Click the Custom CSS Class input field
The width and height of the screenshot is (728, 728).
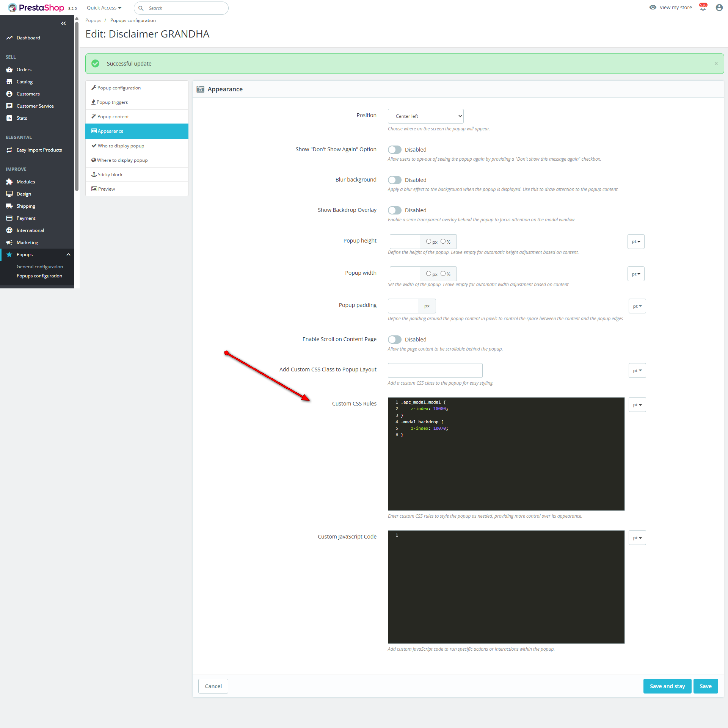[435, 371]
